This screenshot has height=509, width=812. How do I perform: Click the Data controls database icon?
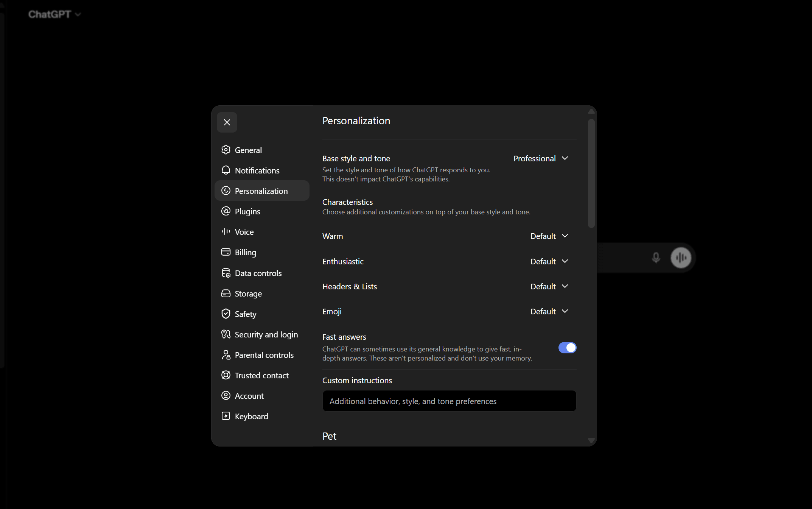[x=226, y=273]
